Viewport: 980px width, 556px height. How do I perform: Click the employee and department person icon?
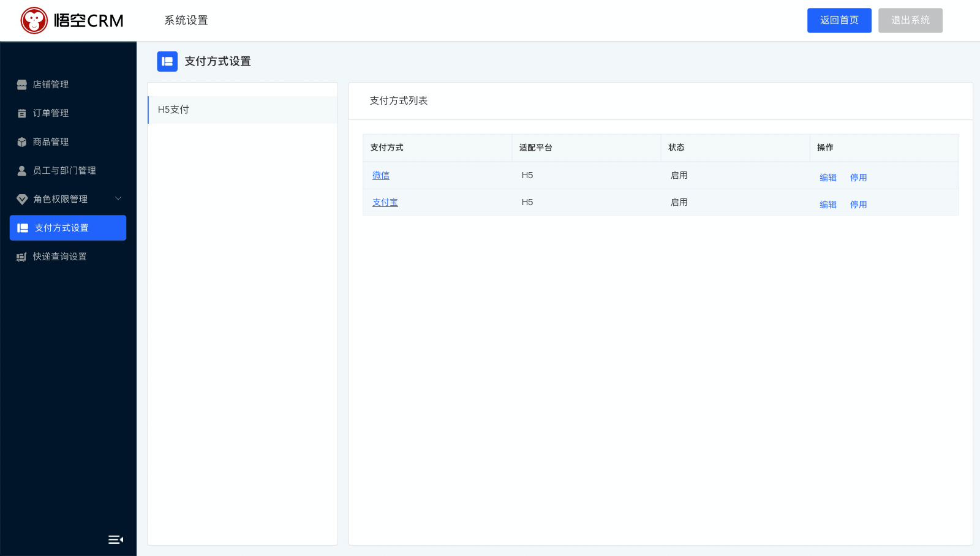click(22, 171)
